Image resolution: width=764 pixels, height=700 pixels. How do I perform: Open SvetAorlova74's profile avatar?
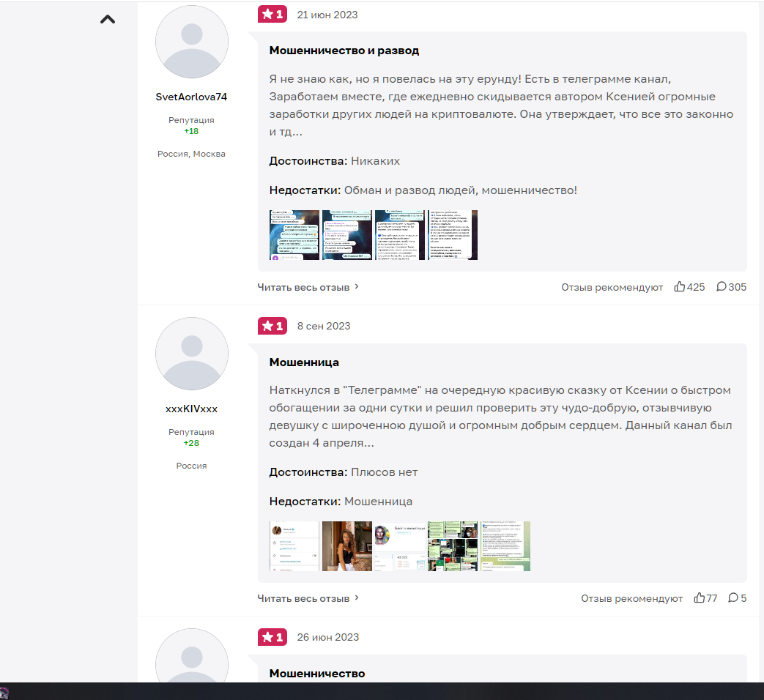point(192,42)
